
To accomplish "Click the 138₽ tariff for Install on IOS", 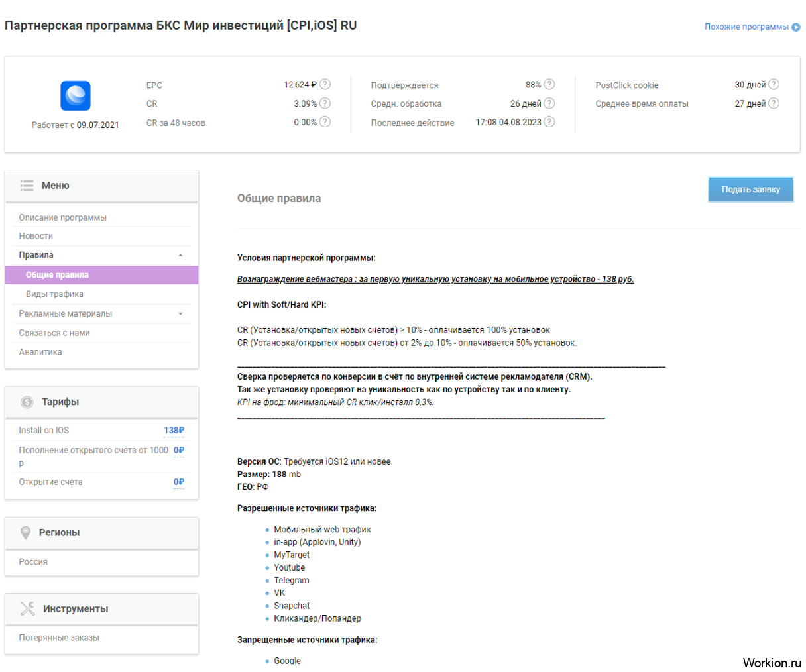I will (174, 430).
